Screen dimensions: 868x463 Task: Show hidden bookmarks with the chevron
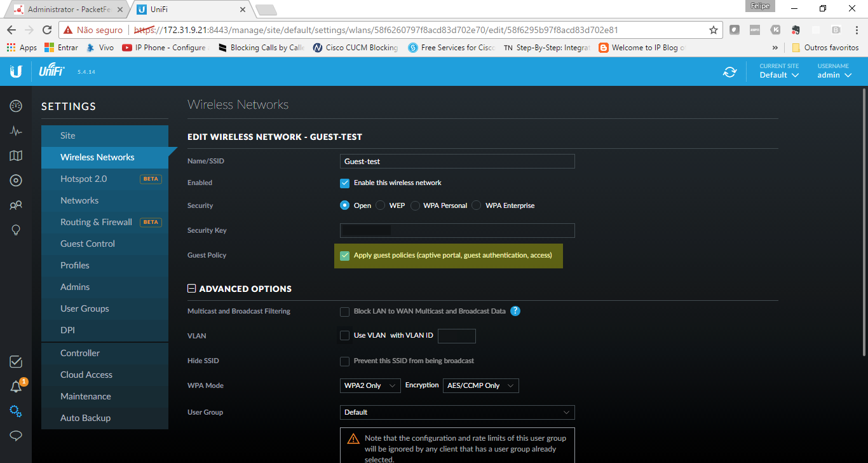coord(775,48)
